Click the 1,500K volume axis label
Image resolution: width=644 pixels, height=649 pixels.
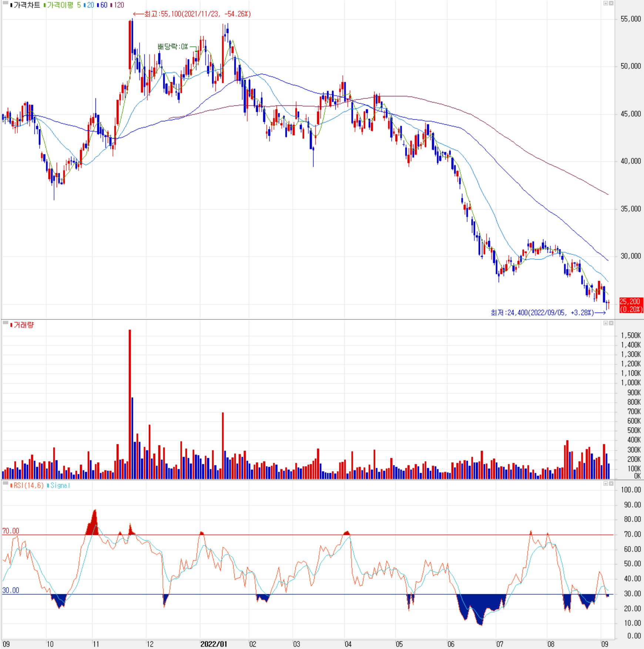pyautogui.click(x=631, y=335)
